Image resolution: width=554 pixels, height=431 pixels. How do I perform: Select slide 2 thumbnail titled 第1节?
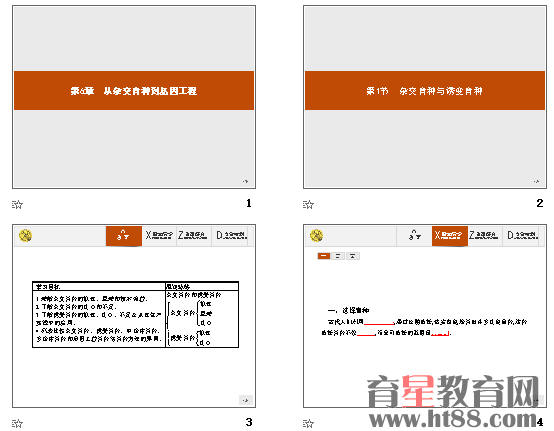(425, 97)
